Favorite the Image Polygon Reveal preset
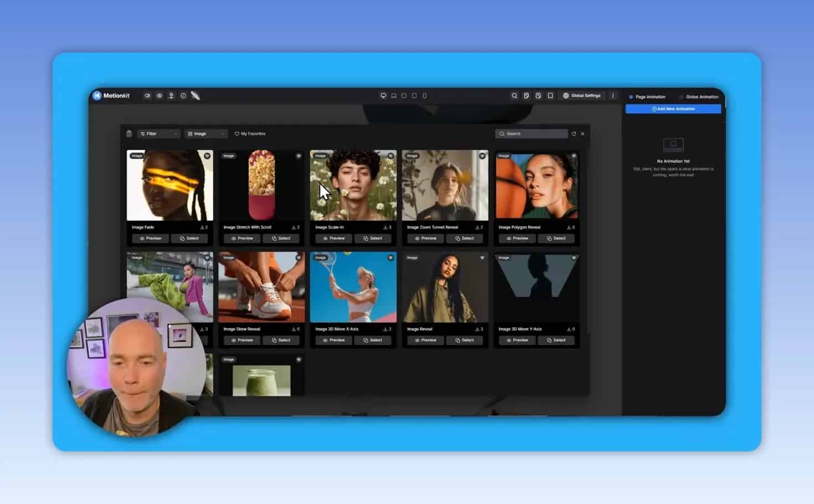814x504 pixels. pyautogui.click(x=574, y=156)
